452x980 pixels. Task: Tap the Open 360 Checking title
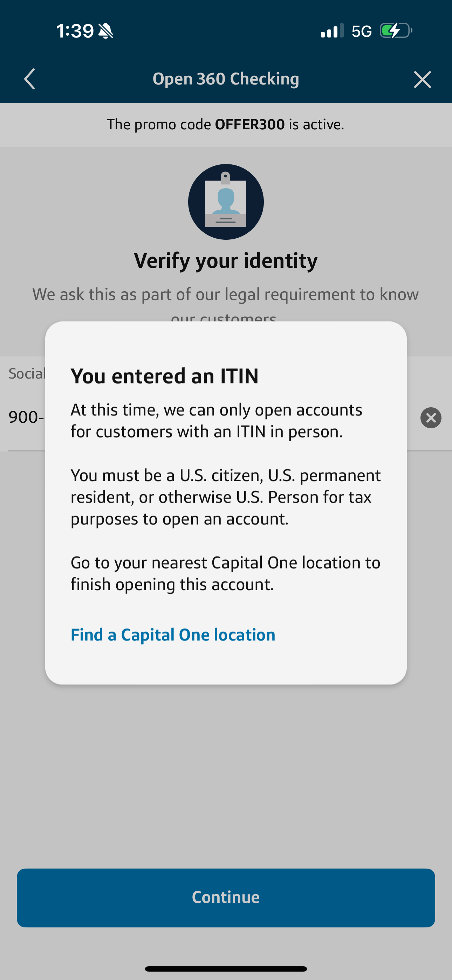click(x=226, y=79)
